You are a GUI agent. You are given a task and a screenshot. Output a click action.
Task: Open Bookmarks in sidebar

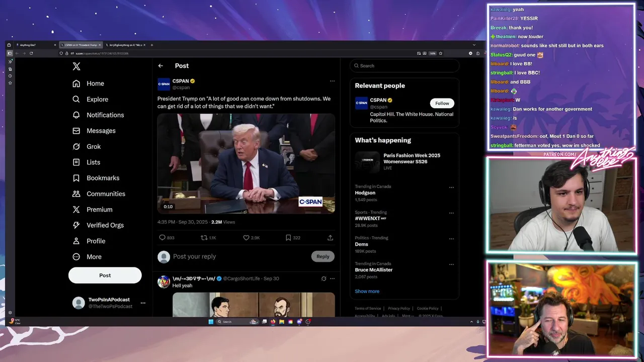coord(96,178)
